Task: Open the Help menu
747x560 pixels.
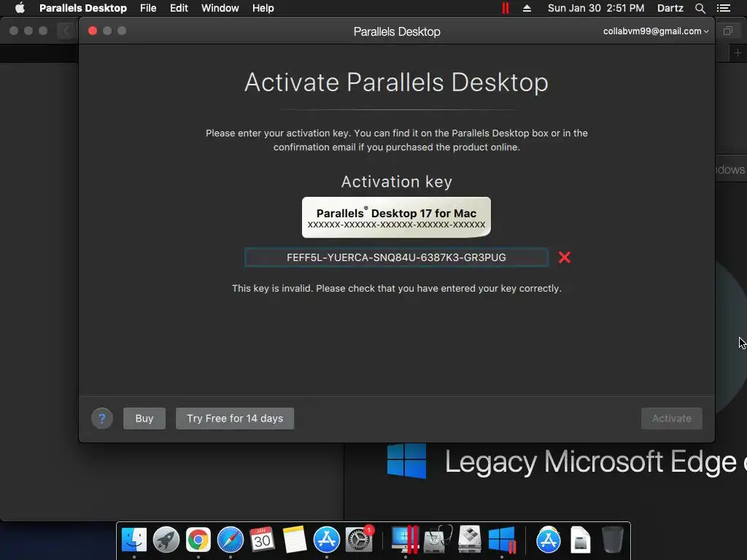Action: click(x=263, y=8)
